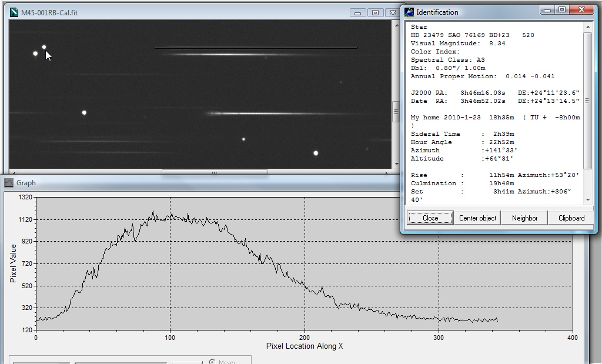This screenshot has height=364, width=602.
Task: Click the Identification dialog title icon
Action: 409,12
